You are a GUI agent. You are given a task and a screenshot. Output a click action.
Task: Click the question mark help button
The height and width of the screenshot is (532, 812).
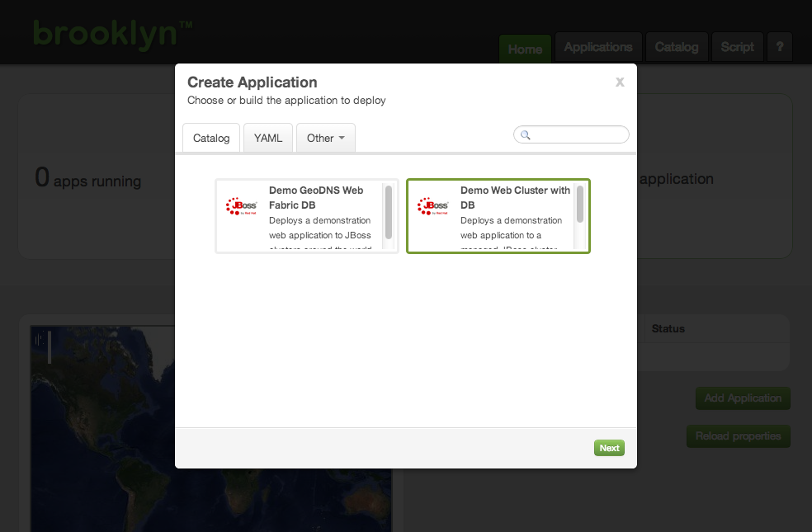pyautogui.click(x=780, y=47)
